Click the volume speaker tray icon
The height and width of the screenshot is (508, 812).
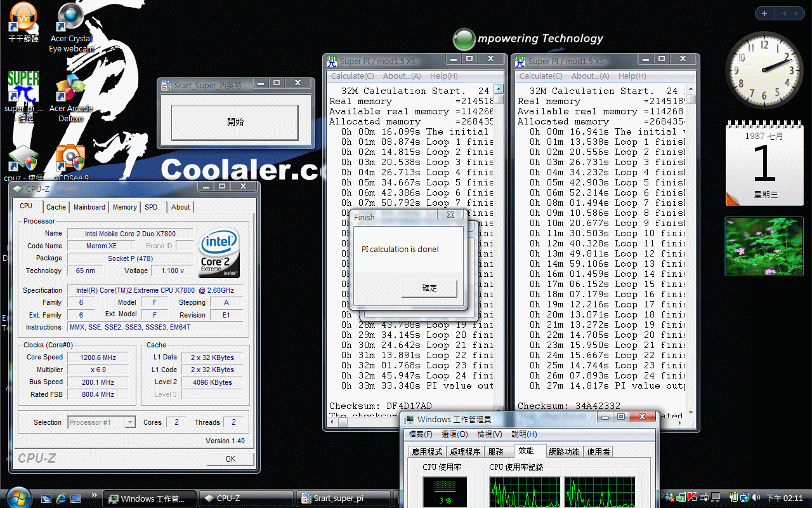[x=756, y=498]
